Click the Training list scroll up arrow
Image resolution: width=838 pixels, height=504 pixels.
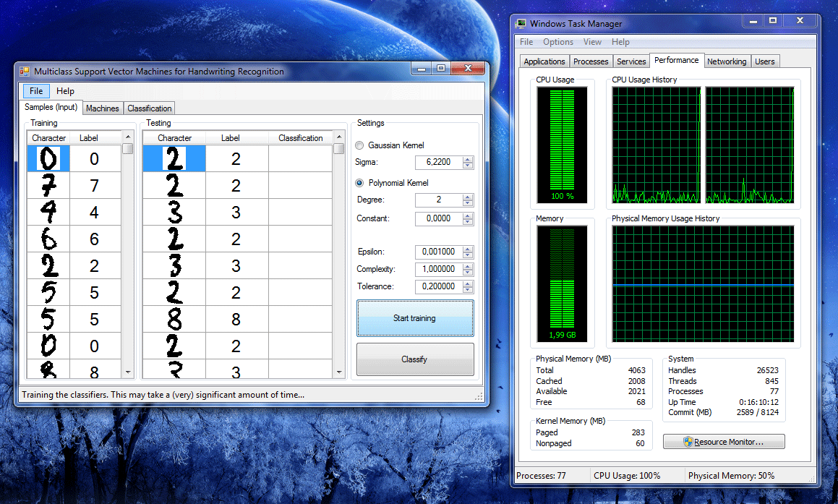click(128, 137)
